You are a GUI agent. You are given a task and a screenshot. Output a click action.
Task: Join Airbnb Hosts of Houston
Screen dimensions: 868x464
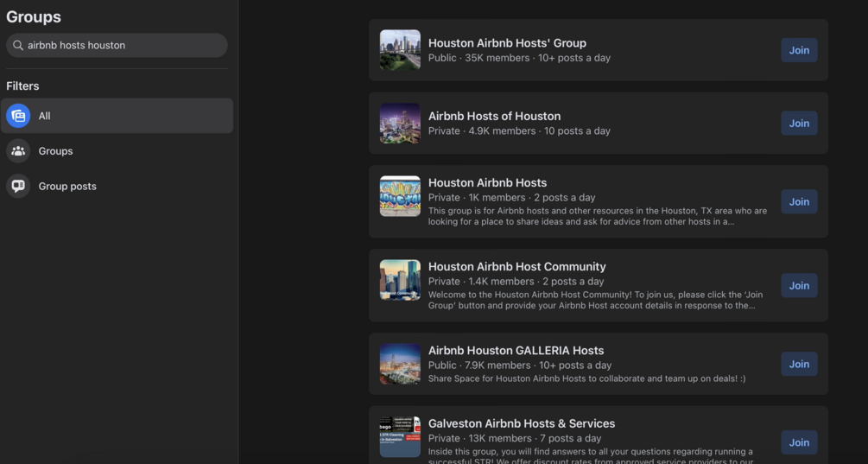(x=799, y=123)
